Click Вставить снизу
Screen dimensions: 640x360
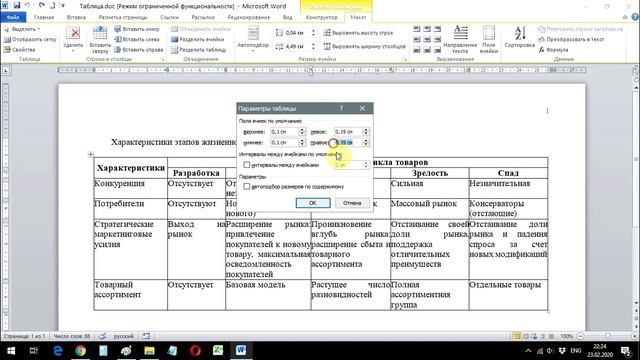tap(137, 29)
